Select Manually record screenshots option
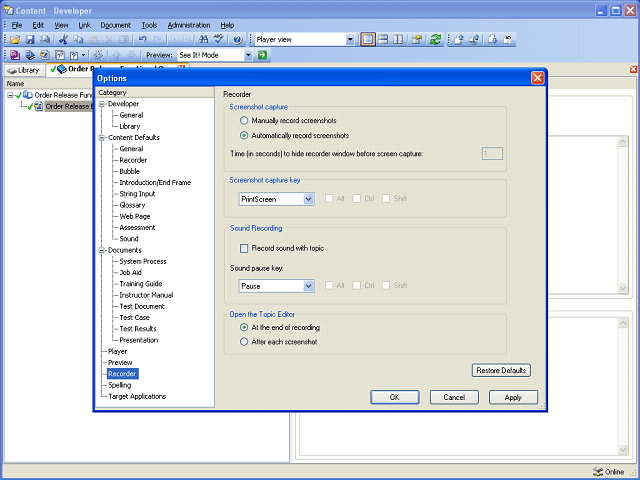Image resolution: width=640 pixels, height=480 pixels. pyautogui.click(x=244, y=120)
